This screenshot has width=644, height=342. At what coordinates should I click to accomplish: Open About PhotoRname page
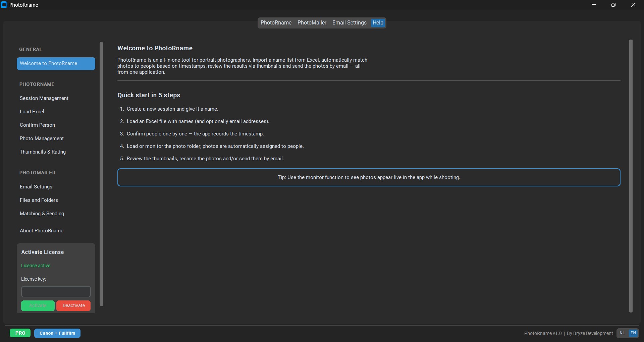coord(42,231)
